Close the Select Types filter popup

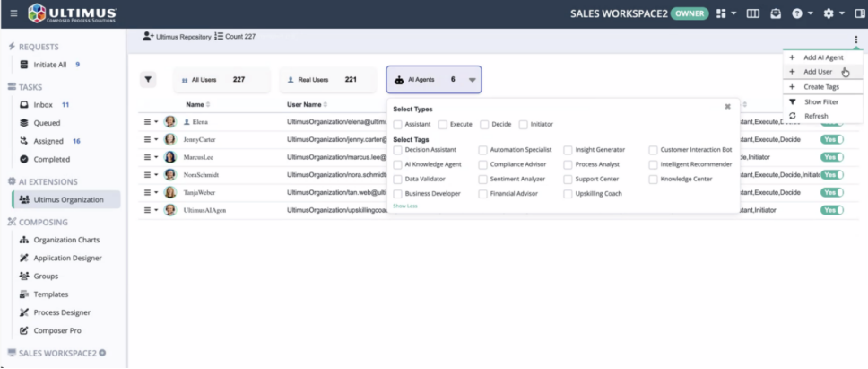pos(728,107)
